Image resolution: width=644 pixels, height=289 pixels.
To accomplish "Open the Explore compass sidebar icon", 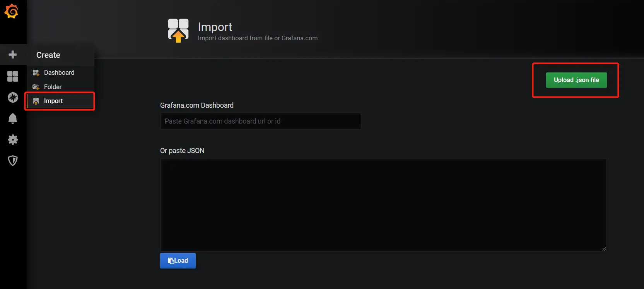I will (x=13, y=97).
